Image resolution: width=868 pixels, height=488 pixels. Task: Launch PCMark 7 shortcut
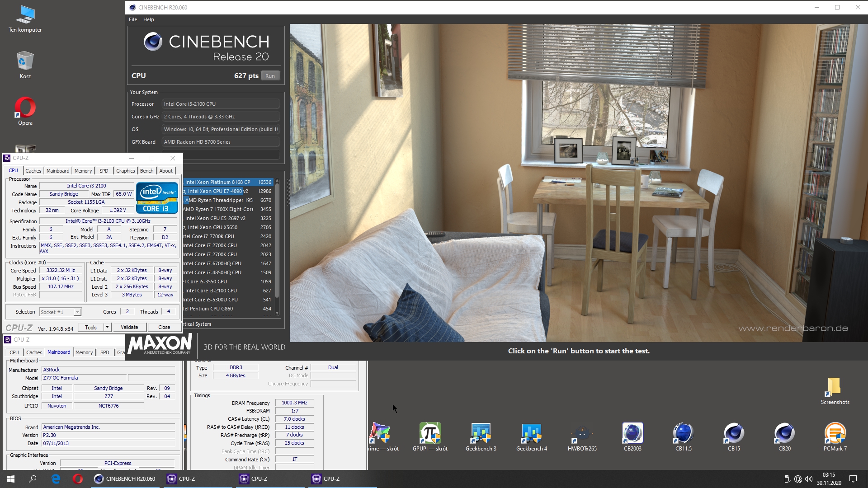click(835, 436)
